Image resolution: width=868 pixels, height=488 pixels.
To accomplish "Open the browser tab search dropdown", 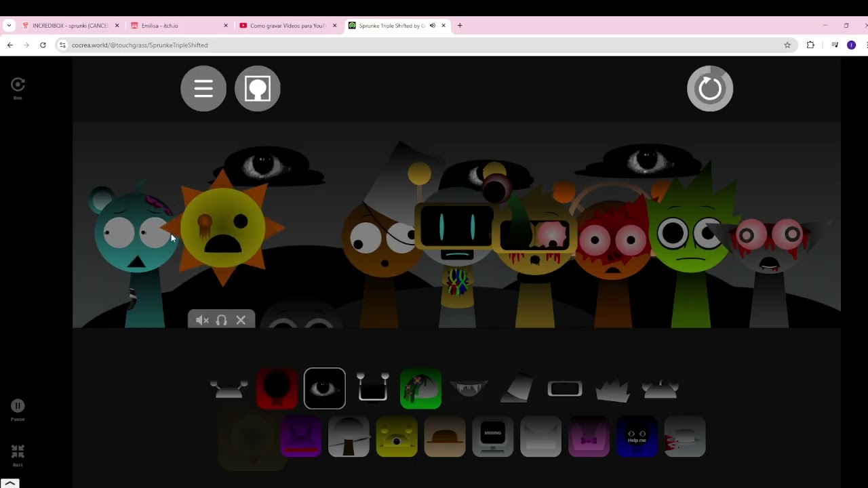I will coord(9,26).
